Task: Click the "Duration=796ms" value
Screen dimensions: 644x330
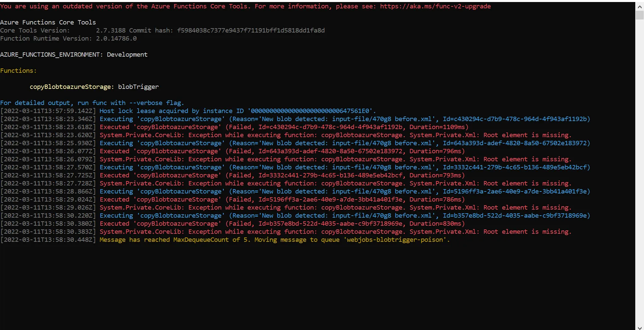Action: point(435,151)
